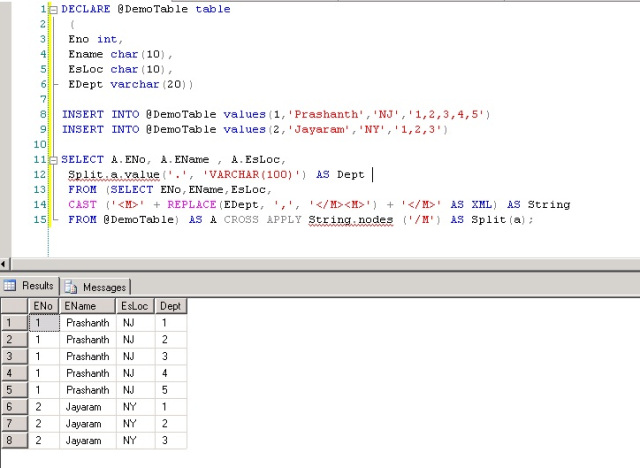This screenshot has height=468, width=640.
Task: Select result row header 5
Action: click(x=14, y=390)
